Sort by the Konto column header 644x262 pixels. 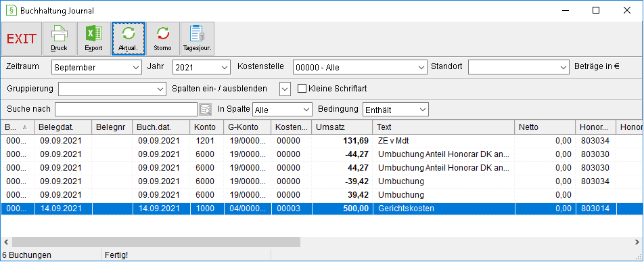(x=207, y=127)
